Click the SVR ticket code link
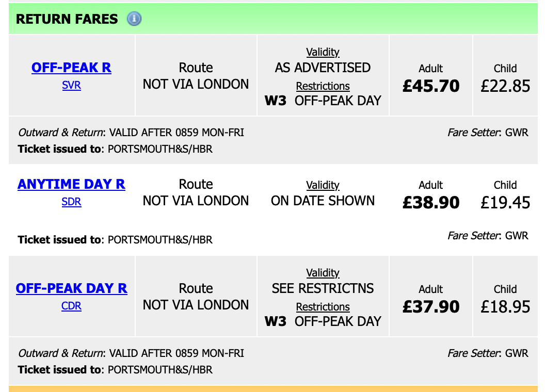 [x=71, y=85]
